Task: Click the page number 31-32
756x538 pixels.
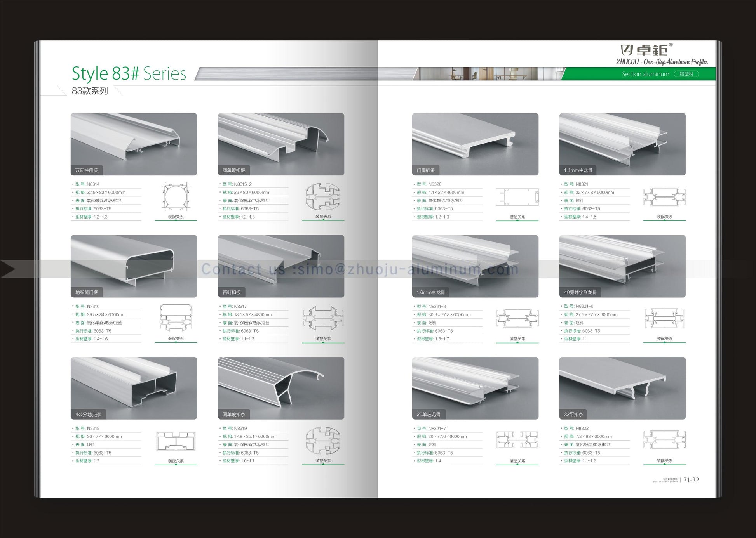Action: click(x=691, y=480)
